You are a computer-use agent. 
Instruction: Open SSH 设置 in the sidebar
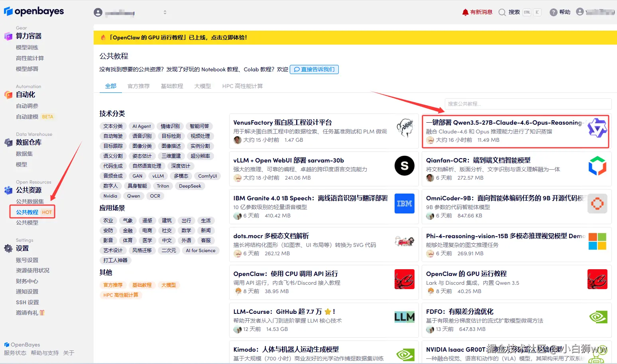28,302
